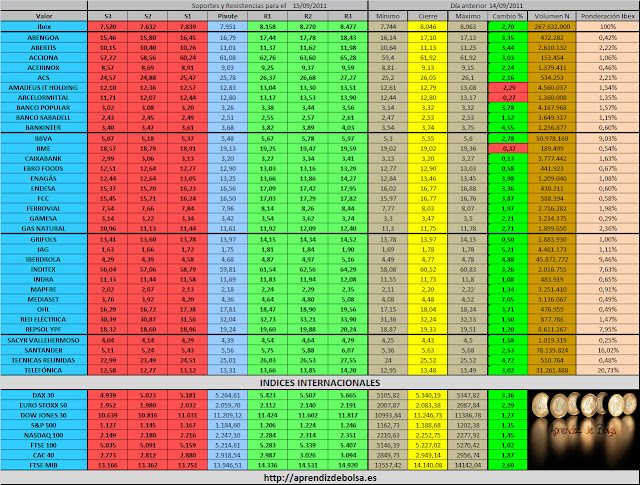This screenshot has width=640, height=485.
Task: Click Telefónica's 20,73% weighting cell
Action: (x=608, y=370)
